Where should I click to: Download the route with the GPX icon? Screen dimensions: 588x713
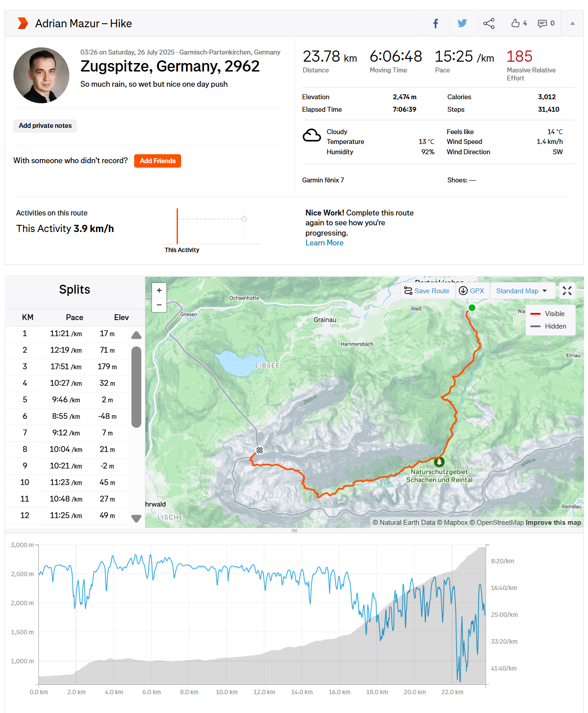pyautogui.click(x=464, y=291)
